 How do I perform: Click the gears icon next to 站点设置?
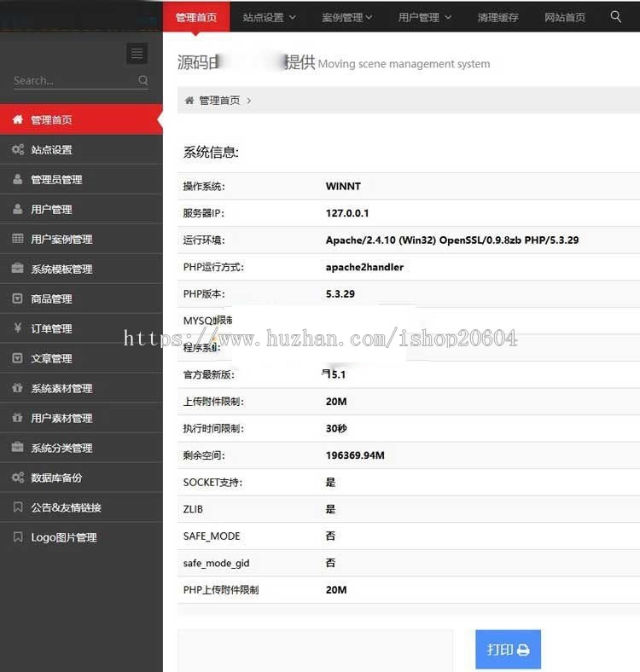tap(18, 149)
